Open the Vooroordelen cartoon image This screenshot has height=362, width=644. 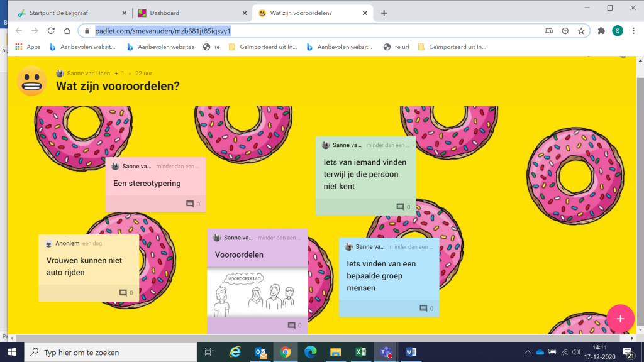pyautogui.click(x=257, y=292)
